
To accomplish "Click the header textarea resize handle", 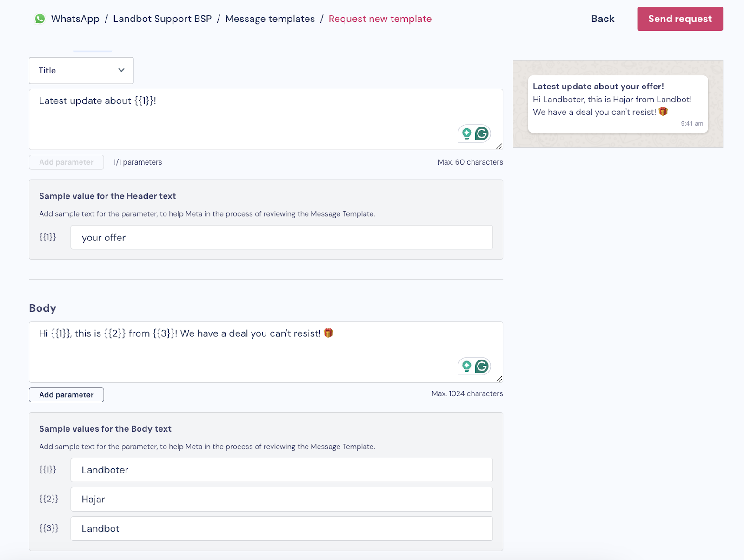I will (x=499, y=146).
